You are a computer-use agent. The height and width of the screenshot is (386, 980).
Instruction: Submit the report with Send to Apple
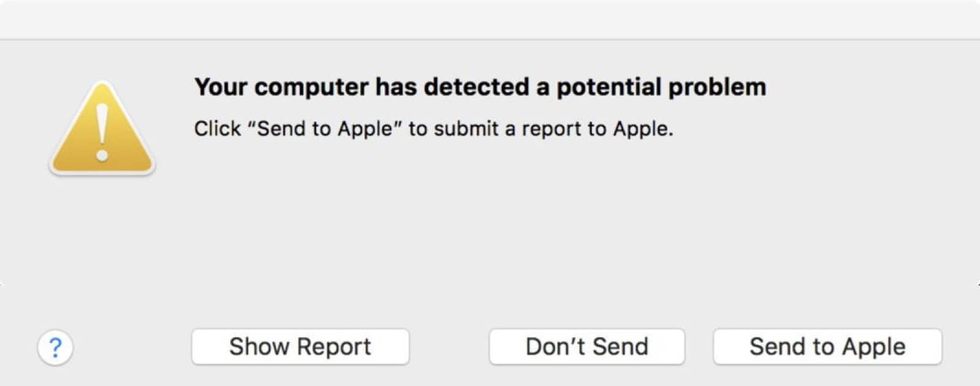click(x=827, y=347)
